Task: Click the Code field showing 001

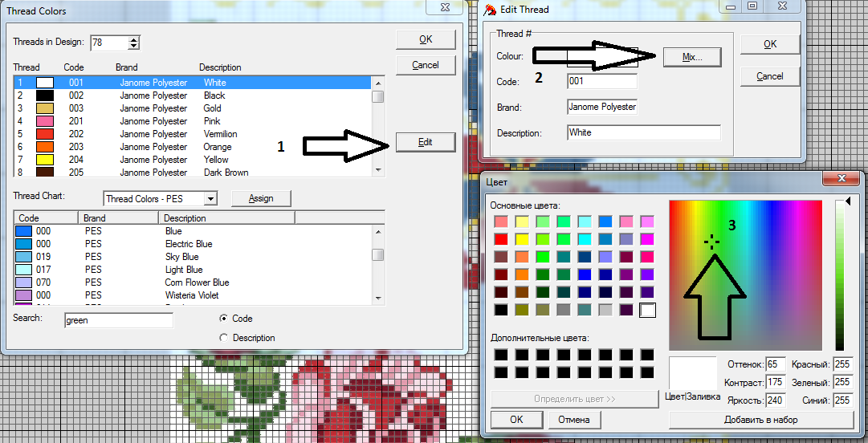Action: [602, 81]
